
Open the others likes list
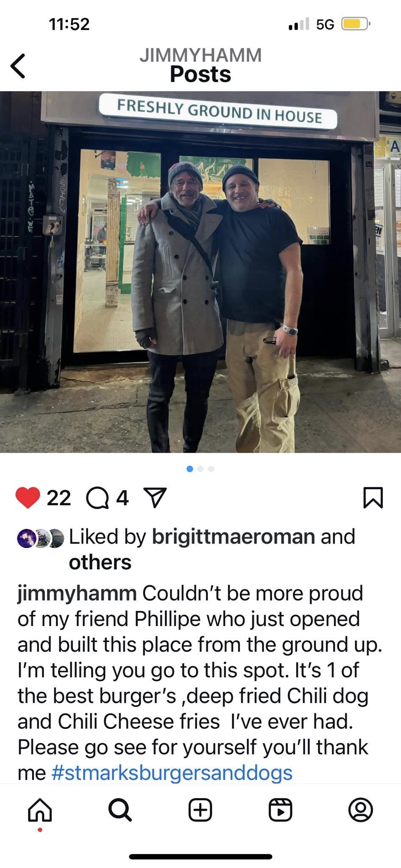click(x=100, y=562)
